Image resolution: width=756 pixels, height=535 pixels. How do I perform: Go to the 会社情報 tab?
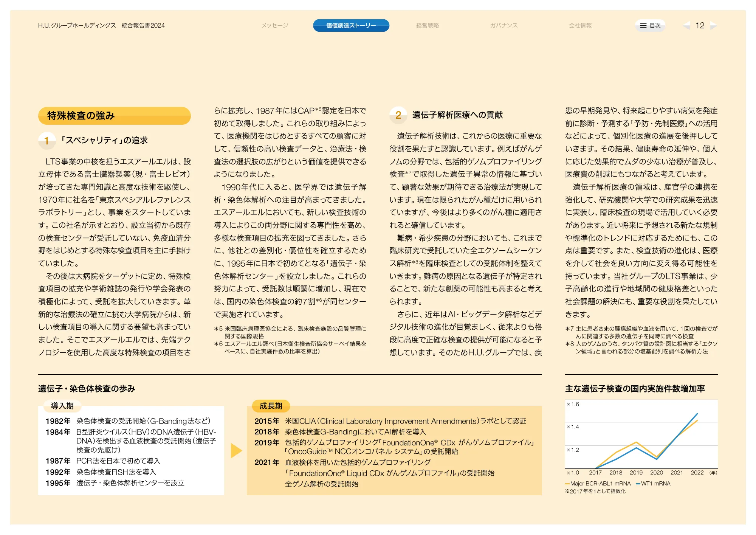[580, 26]
